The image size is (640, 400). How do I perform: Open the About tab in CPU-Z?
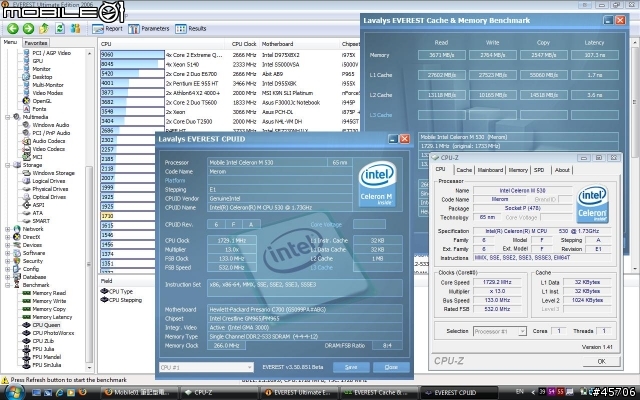[562, 170]
